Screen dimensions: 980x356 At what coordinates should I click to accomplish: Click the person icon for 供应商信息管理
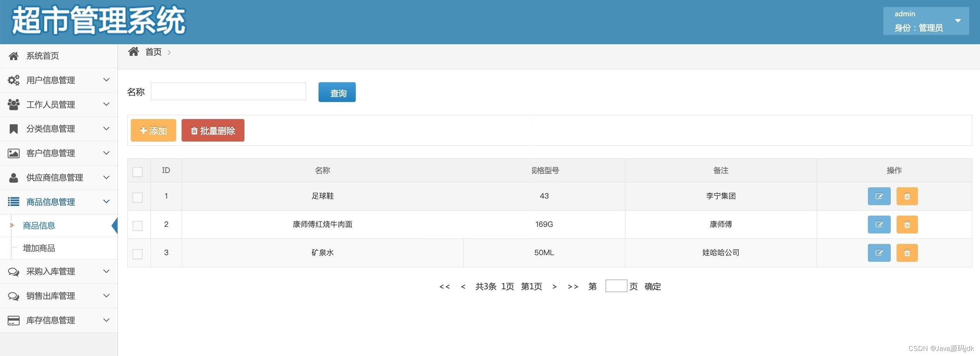14,178
